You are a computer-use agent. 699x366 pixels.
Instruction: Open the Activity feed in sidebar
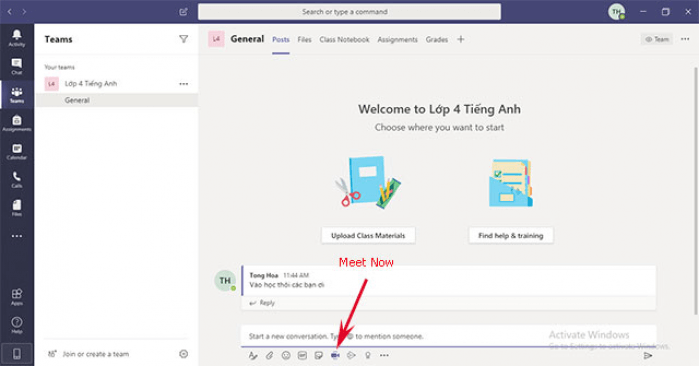tap(16, 38)
